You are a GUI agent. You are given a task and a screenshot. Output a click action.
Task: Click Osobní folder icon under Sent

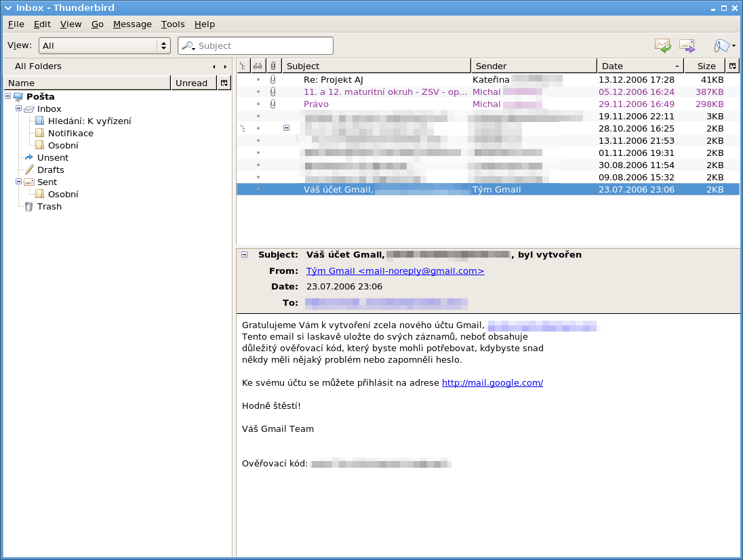[x=40, y=195]
